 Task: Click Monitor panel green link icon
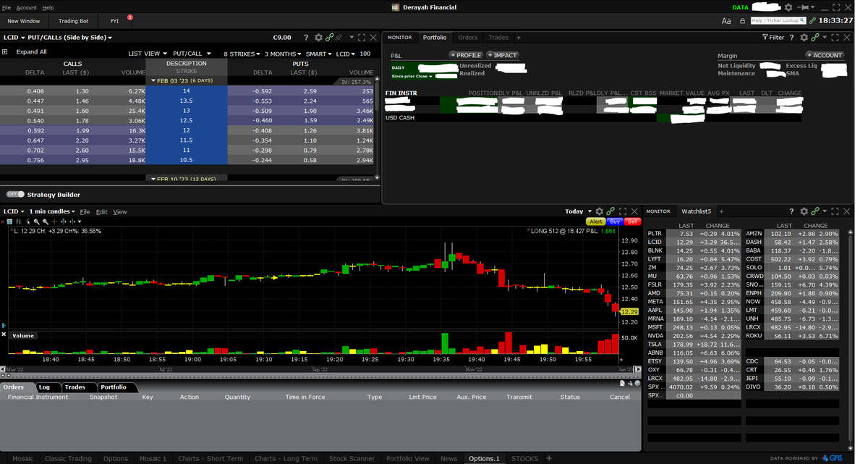[x=815, y=37]
